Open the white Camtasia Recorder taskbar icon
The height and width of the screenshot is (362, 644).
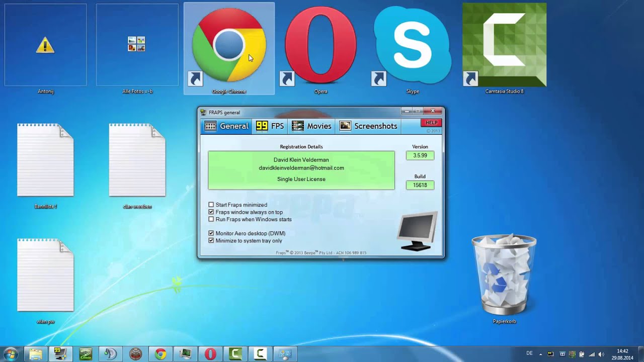pyautogui.click(x=260, y=354)
